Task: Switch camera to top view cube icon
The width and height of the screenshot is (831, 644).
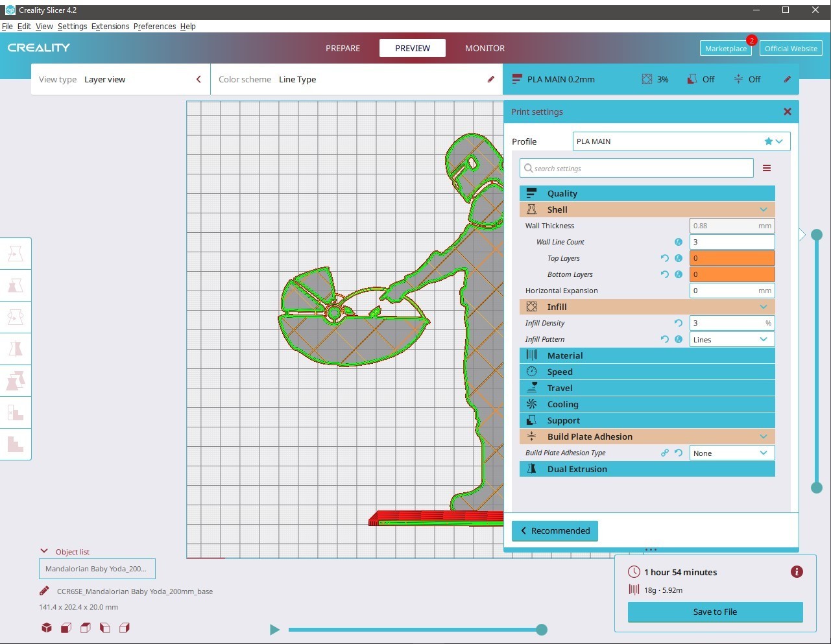Action: click(x=86, y=628)
